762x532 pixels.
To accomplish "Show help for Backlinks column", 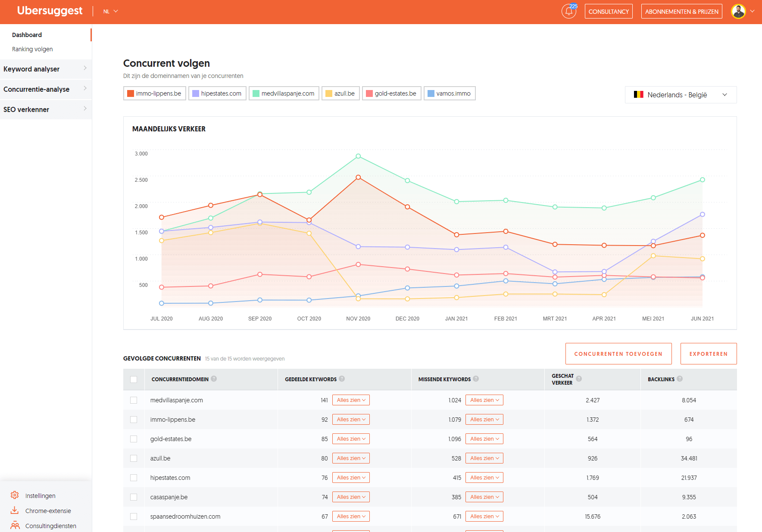I will coord(680,379).
